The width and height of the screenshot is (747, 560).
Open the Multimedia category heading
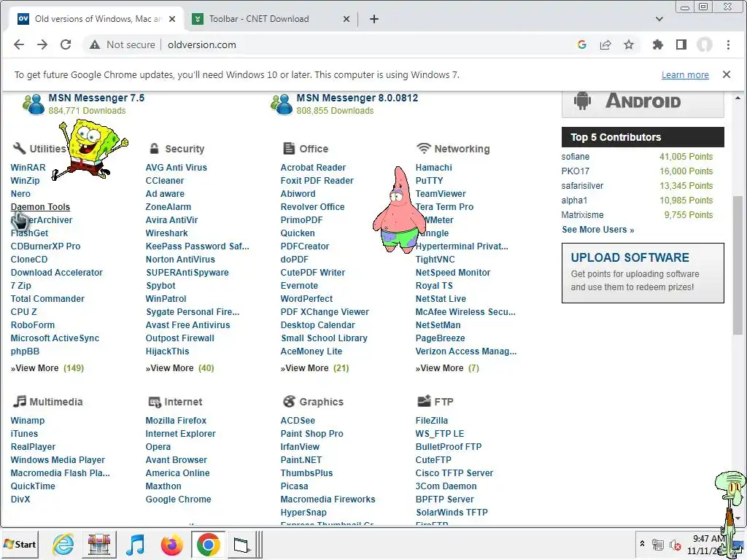[x=55, y=402]
